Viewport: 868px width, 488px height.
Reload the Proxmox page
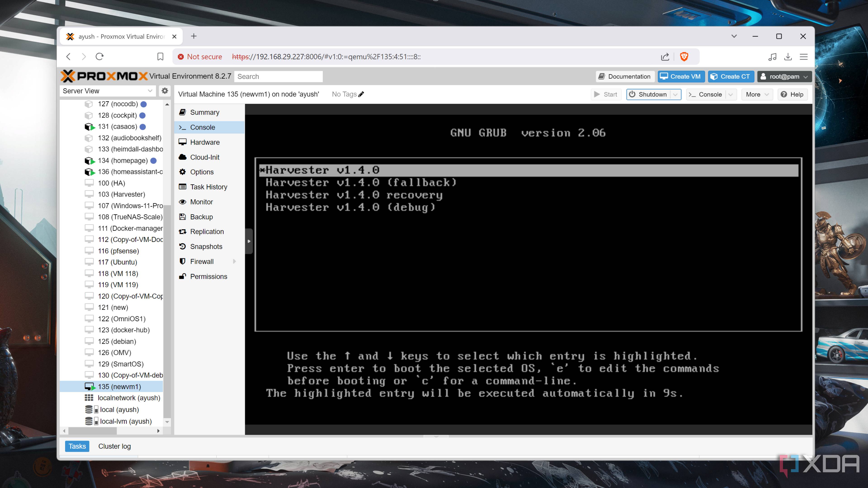[99, 56]
